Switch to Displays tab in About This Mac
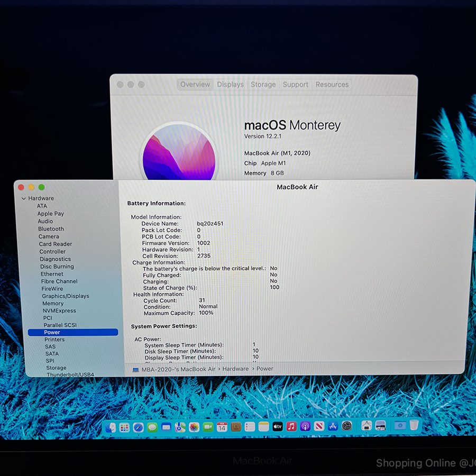The height and width of the screenshot is (476, 476). pyautogui.click(x=231, y=85)
